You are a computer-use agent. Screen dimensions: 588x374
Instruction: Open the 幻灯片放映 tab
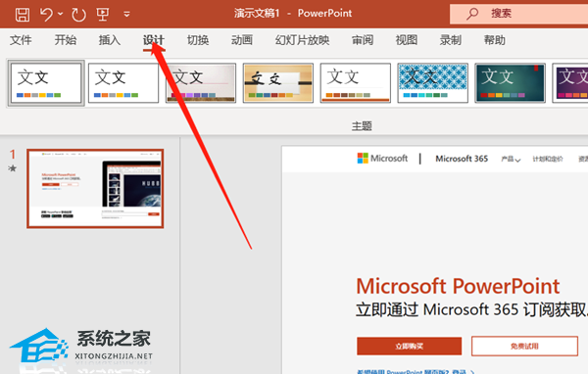point(302,40)
